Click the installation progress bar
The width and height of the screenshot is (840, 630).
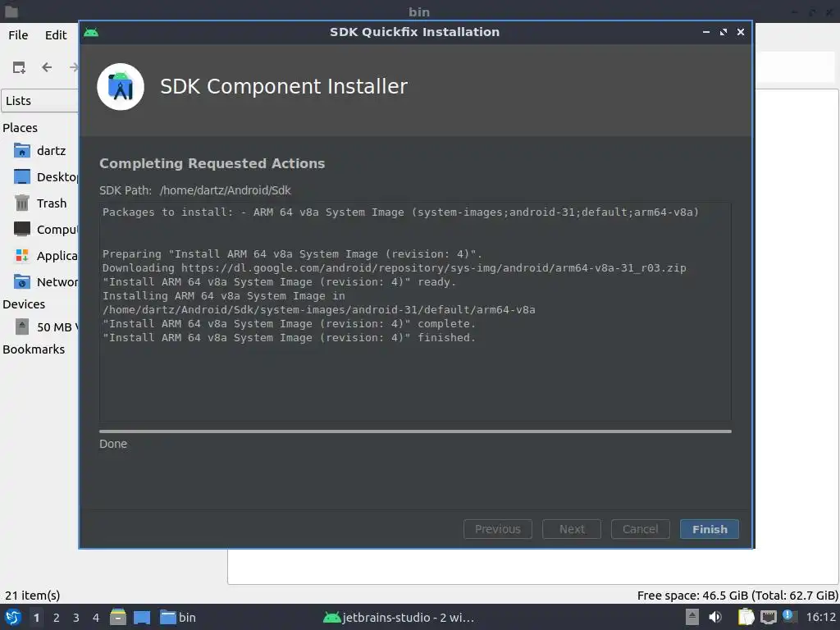tap(415, 431)
